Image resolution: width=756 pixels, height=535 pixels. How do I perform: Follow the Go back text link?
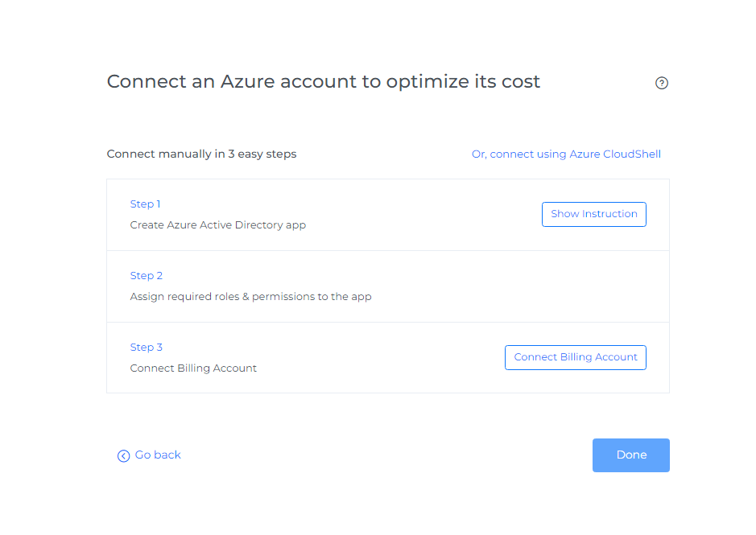tap(158, 455)
